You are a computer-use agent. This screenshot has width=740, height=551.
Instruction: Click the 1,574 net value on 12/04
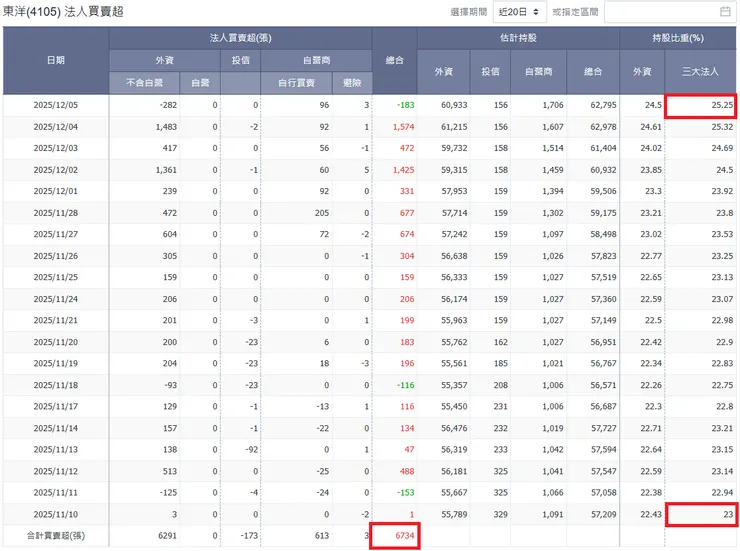click(404, 127)
